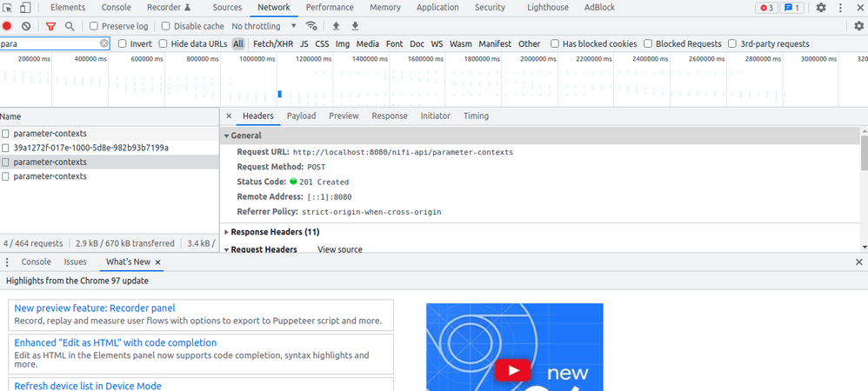Check the Invert filter option
This screenshot has height=391, width=868.
coord(123,43)
